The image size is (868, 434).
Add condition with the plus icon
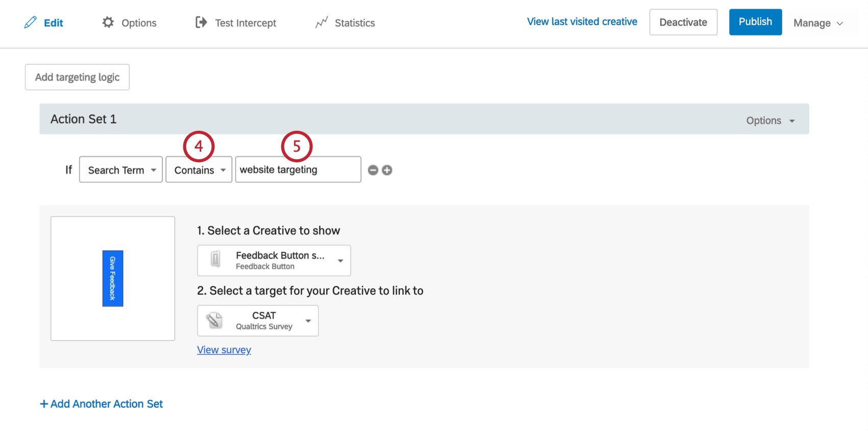[387, 170]
